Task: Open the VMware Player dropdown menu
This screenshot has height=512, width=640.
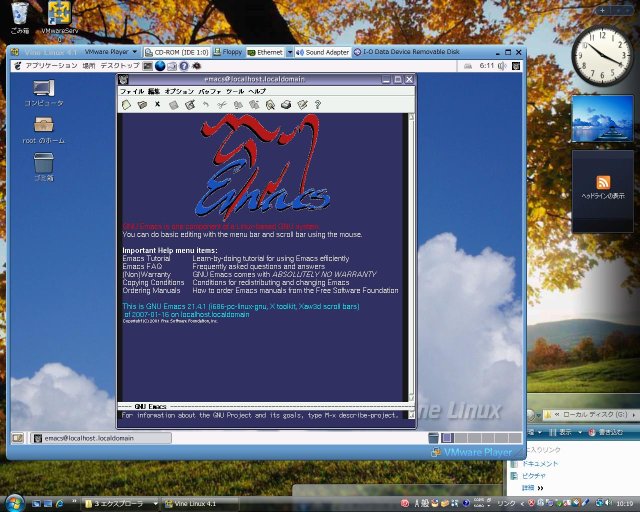Action: pyautogui.click(x=109, y=51)
